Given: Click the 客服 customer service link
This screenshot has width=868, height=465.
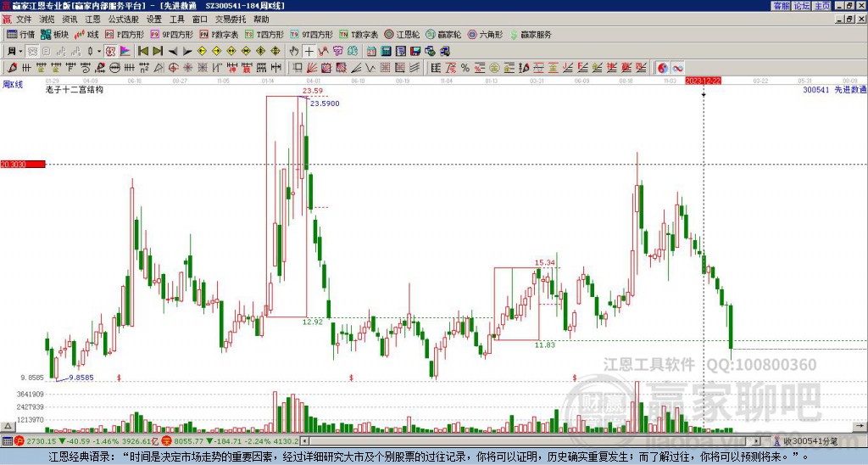Looking at the screenshot, I should [781, 6].
